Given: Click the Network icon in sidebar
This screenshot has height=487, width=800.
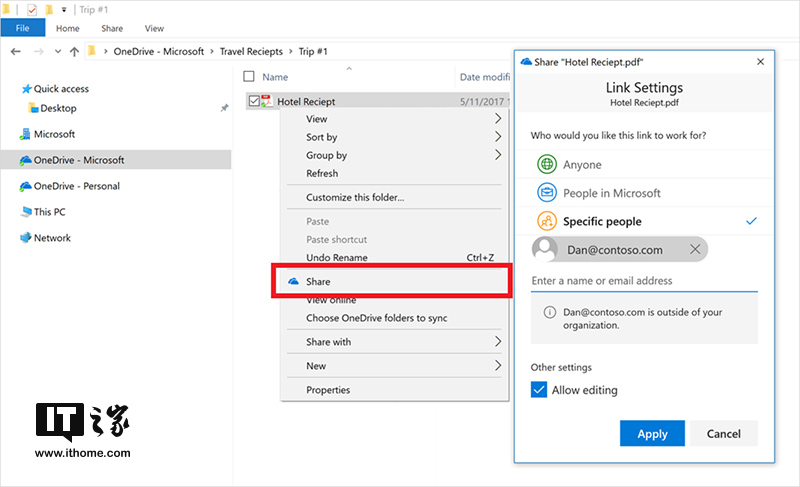Looking at the screenshot, I should (x=26, y=238).
